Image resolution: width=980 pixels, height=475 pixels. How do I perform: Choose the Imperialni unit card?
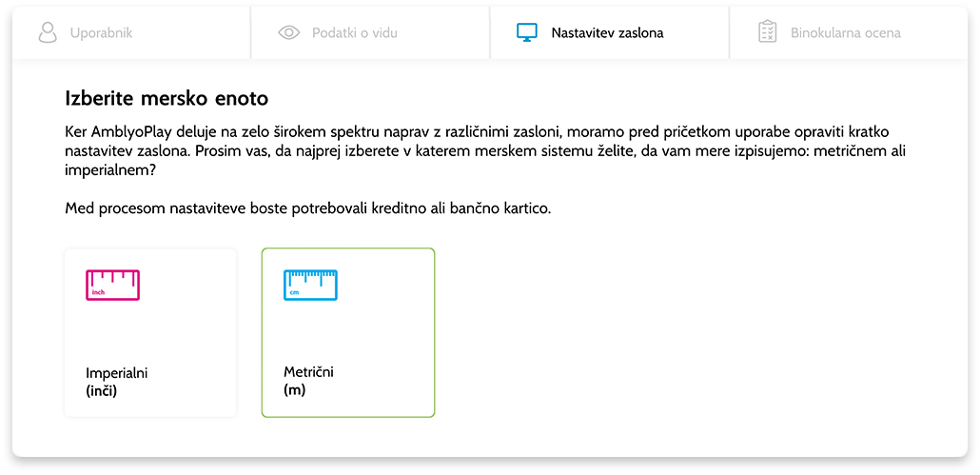click(150, 332)
